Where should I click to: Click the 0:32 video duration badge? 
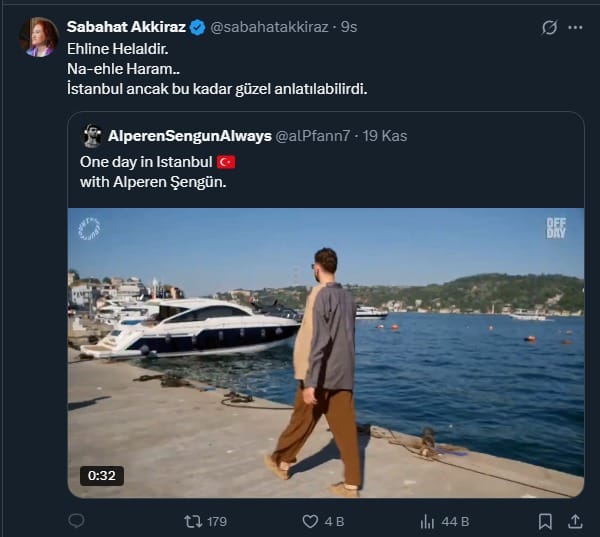(102, 475)
